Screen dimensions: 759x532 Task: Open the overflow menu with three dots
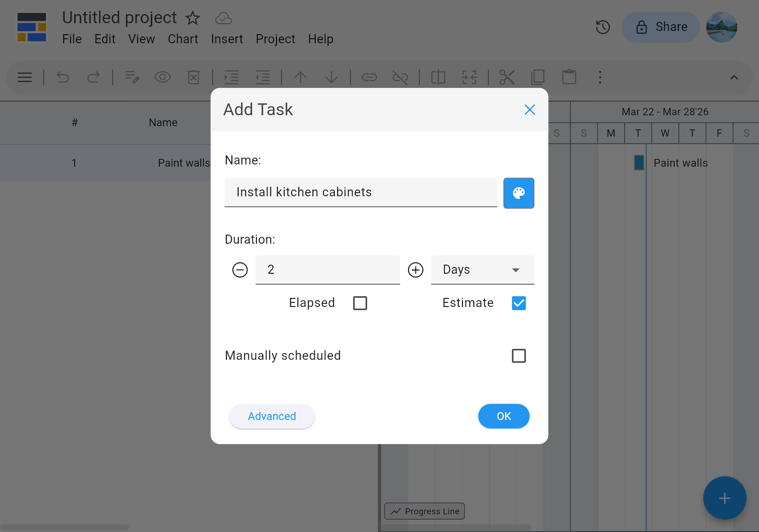point(600,77)
